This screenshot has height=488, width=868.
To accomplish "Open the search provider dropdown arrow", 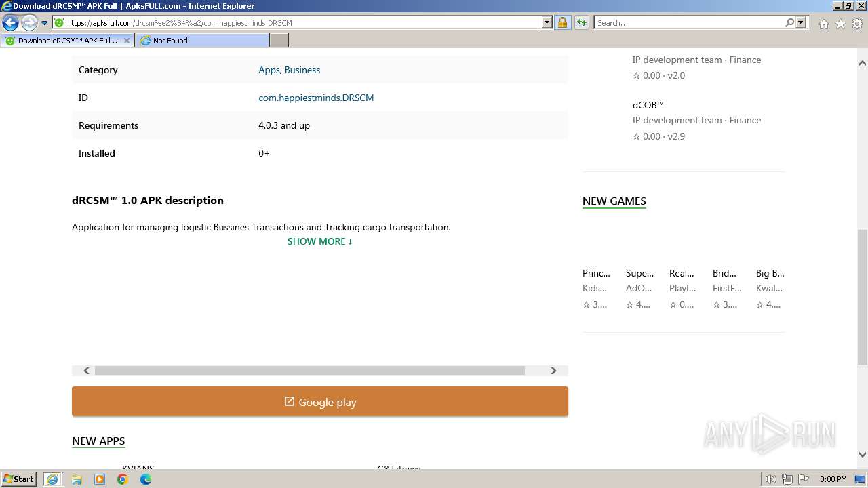I will coord(801,22).
